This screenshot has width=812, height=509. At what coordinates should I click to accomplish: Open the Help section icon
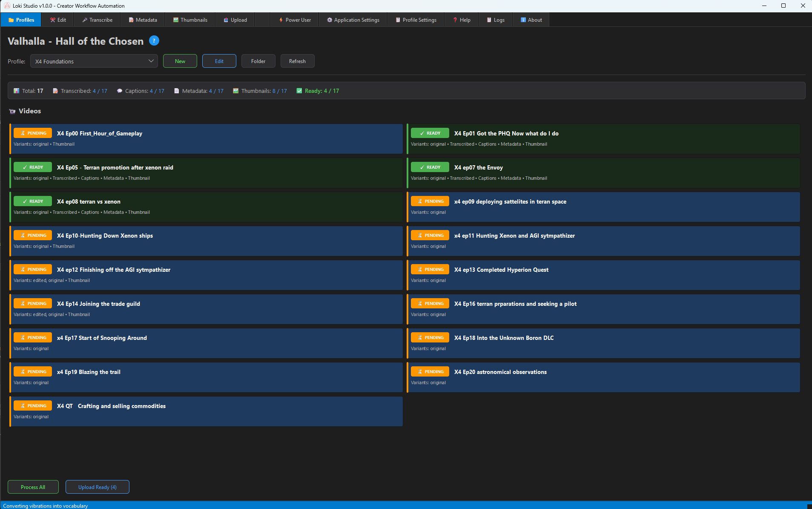click(x=454, y=20)
